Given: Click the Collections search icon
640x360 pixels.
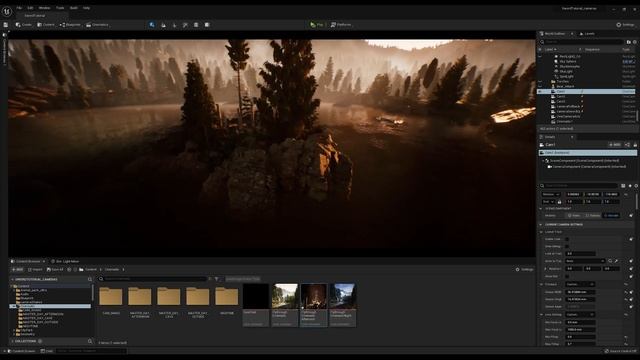Looking at the screenshot, I should (90, 341).
